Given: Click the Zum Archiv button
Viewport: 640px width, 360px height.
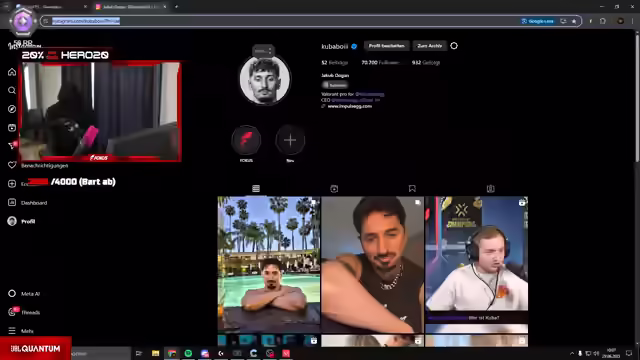Looking at the screenshot, I should (x=429, y=46).
